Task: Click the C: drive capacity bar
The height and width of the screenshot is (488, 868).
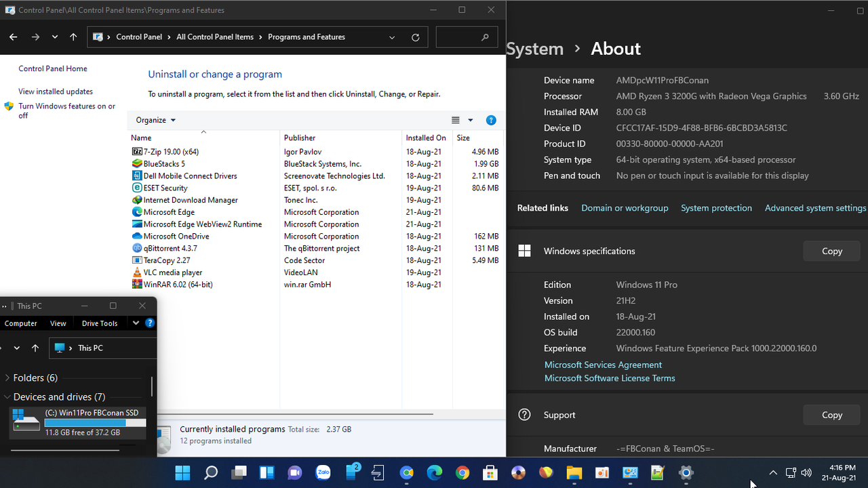Action: click(x=95, y=422)
